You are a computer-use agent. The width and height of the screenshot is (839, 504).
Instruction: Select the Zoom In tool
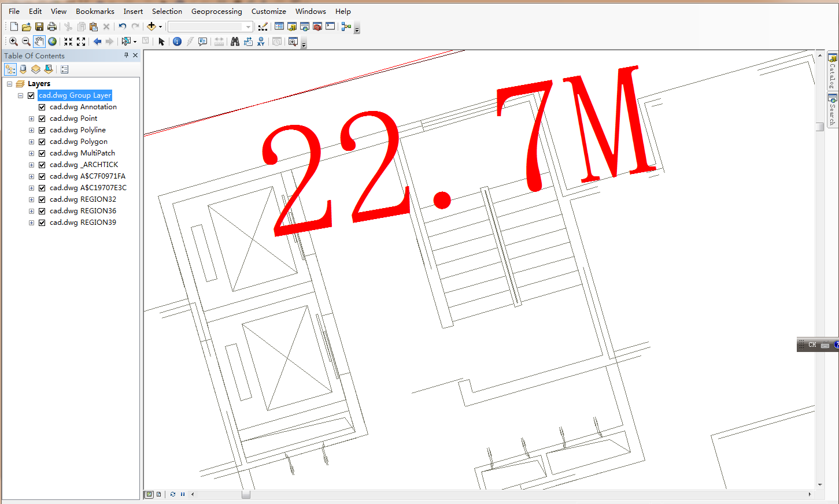click(x=13, y=42)
